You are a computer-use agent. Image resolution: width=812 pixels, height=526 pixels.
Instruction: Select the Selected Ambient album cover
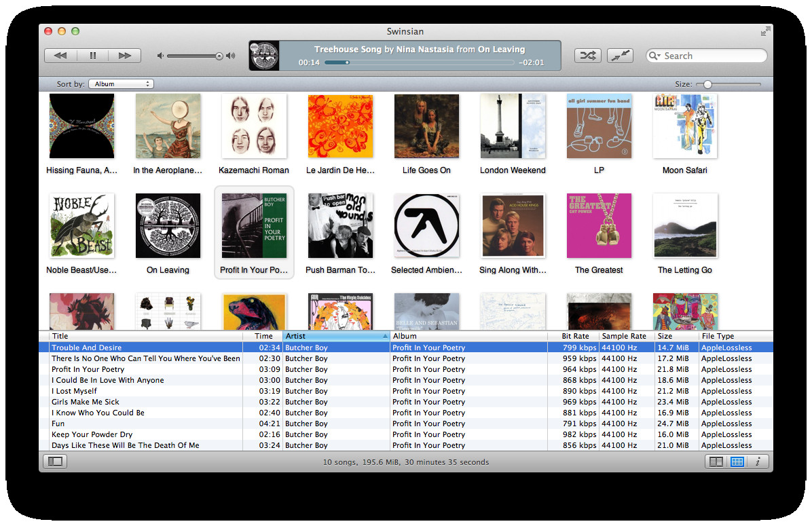coord(427,226)
